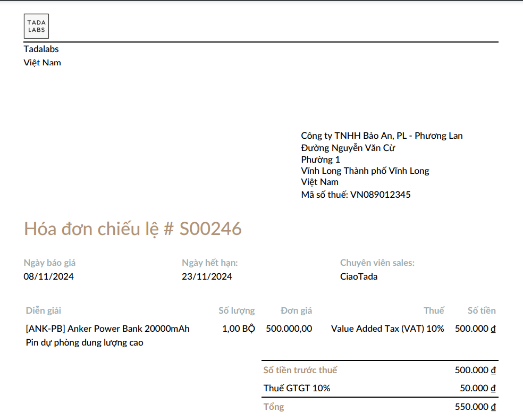
Task: Select Vĩnh Long Thành phố Vĩnh Long line
Action: coord(365,171)
